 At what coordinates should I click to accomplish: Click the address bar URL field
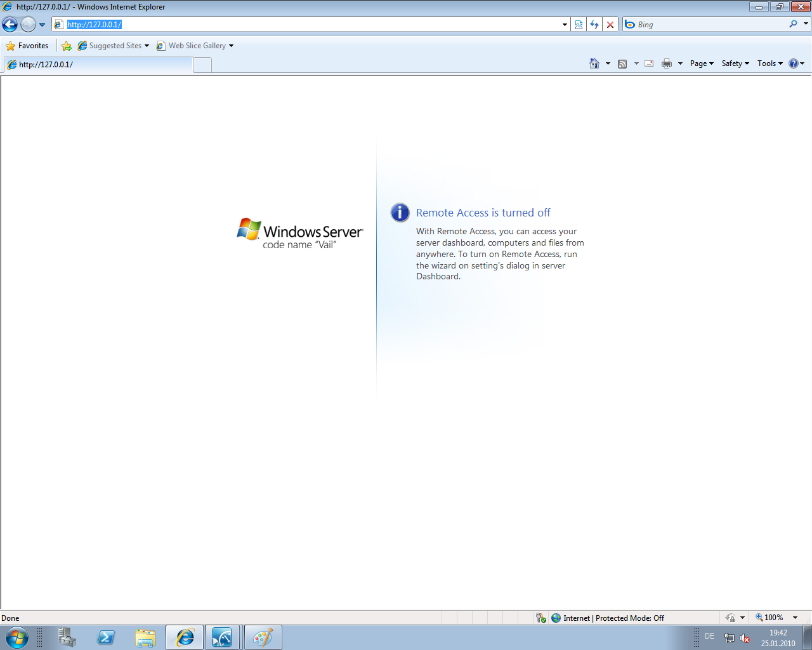click(x=307, y=24)
